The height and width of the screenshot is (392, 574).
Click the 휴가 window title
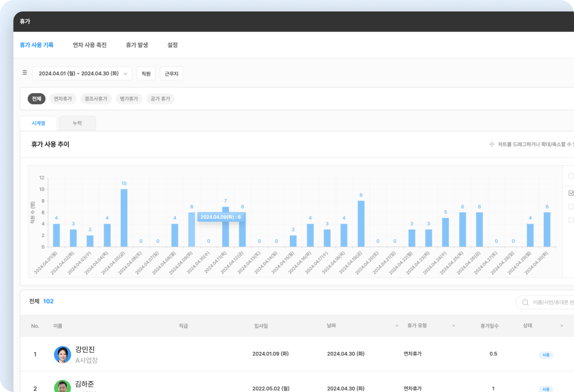pyautogui.click(x=25, y=22)
